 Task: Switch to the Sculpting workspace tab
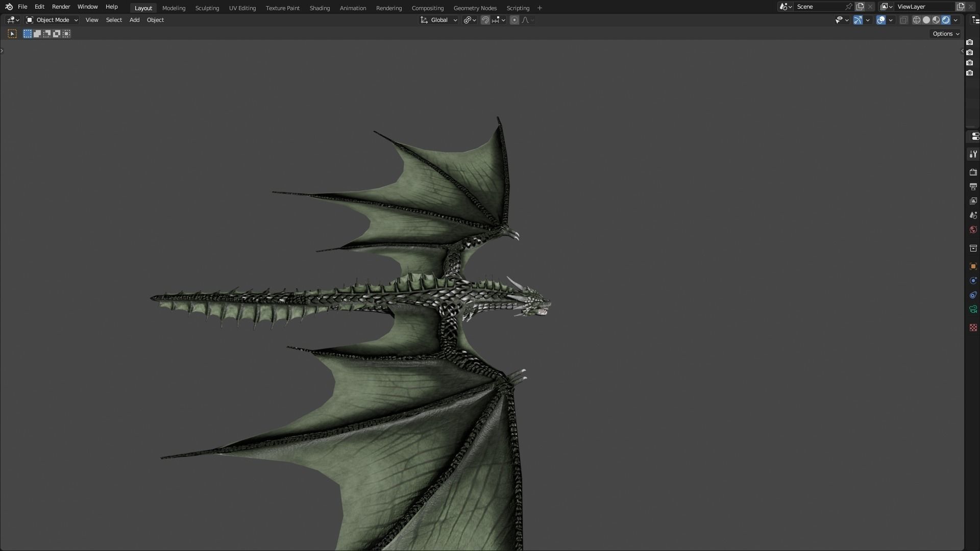207,8
